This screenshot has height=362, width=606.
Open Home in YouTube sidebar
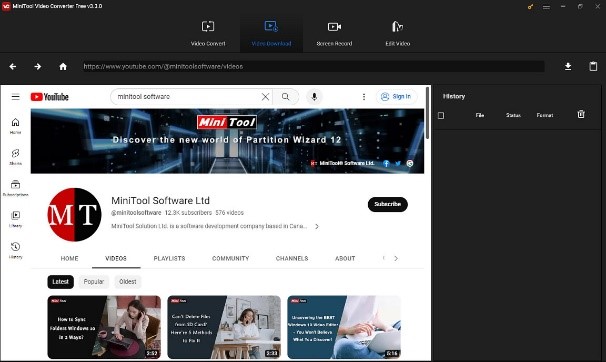point(15,126)
